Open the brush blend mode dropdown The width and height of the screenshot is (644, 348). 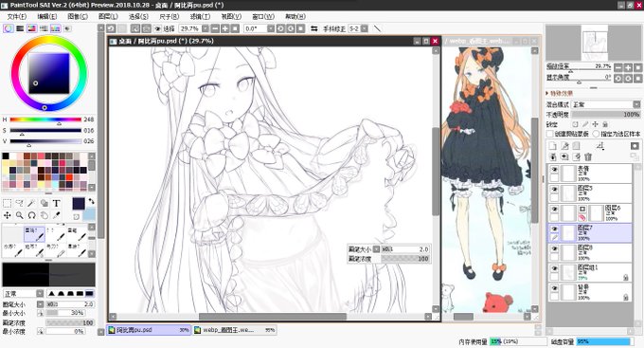coord(40,293)
